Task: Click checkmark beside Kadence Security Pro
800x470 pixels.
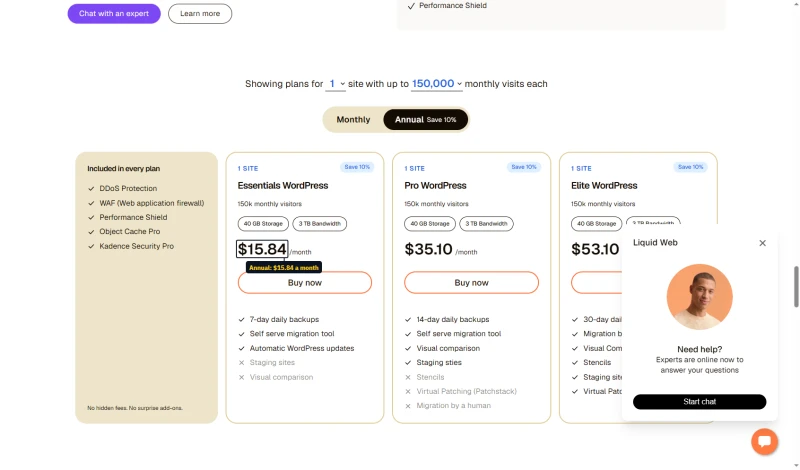Action: point(91,246)
